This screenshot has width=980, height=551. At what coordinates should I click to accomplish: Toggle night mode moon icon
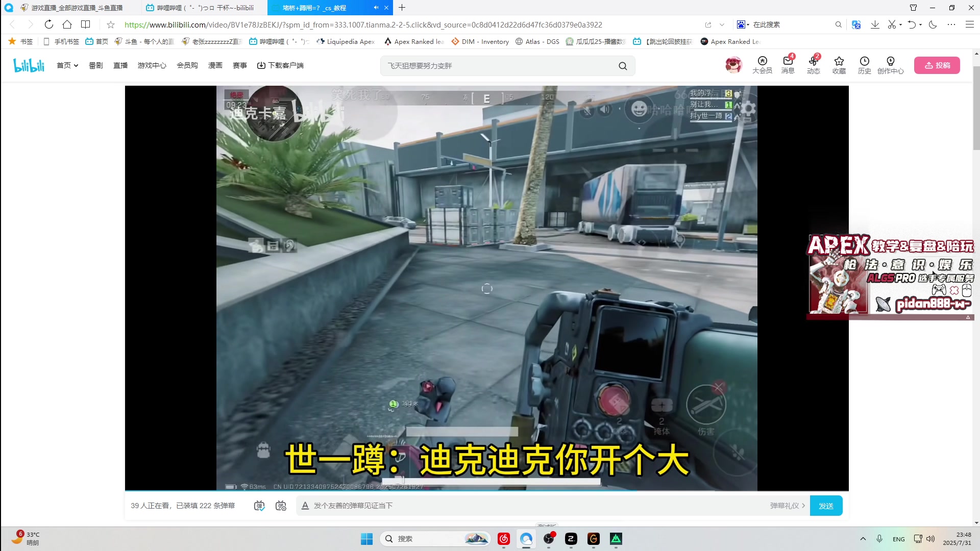933,24
